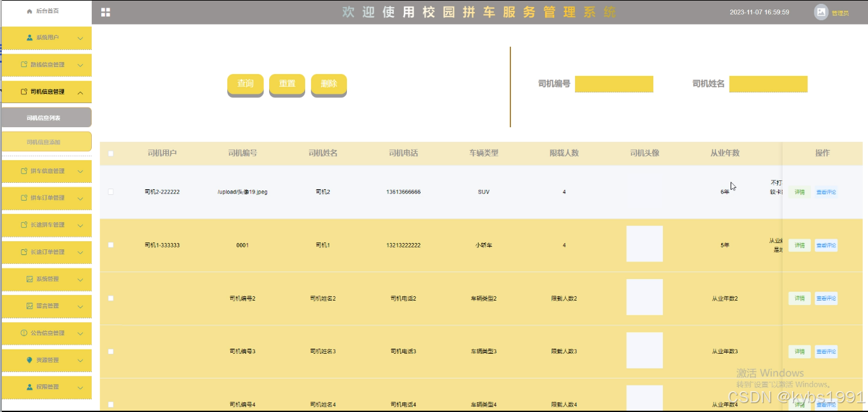Click the edit icon beside 路线信息管理
This screenshot has width=868, height=412.
point(24,65)
